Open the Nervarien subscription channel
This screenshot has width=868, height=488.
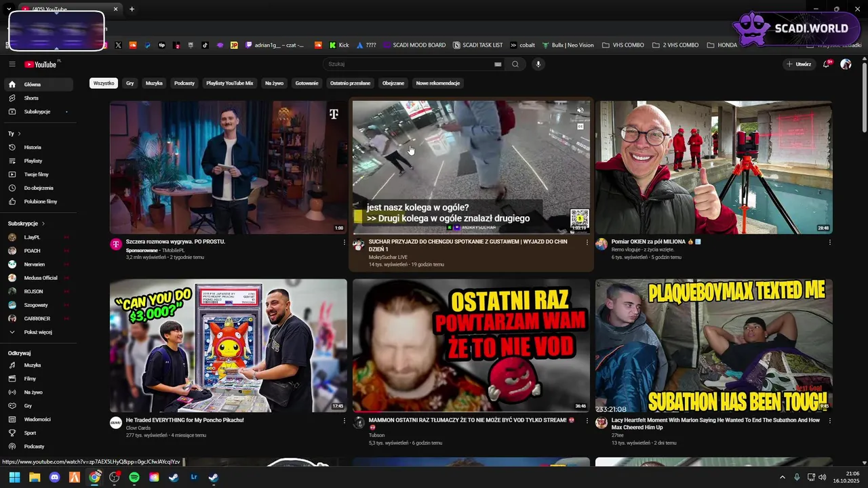[38, 264]
